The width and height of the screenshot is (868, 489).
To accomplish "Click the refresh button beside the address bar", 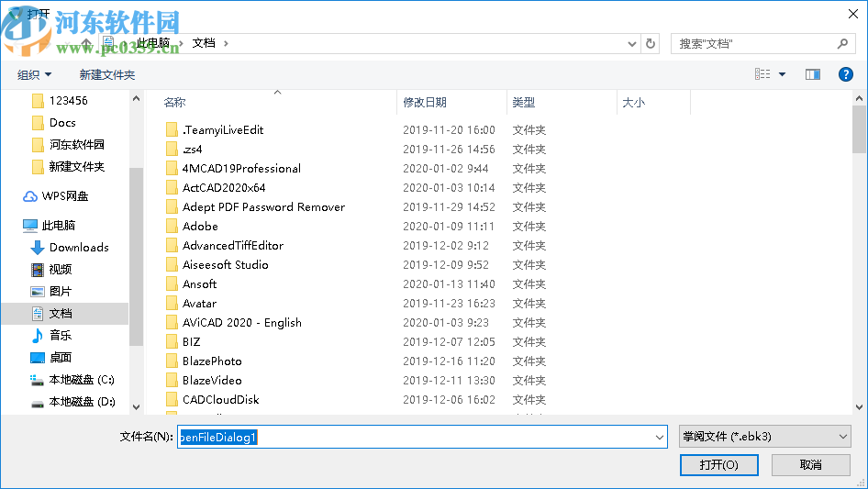I will [x=651, y=43].
